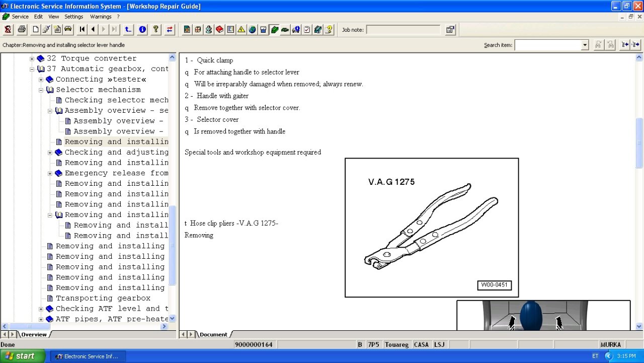Viewport: 644px width, 363px height.
Task: Click the globe icon in the toolbar
Action: (x=252, y=30)
